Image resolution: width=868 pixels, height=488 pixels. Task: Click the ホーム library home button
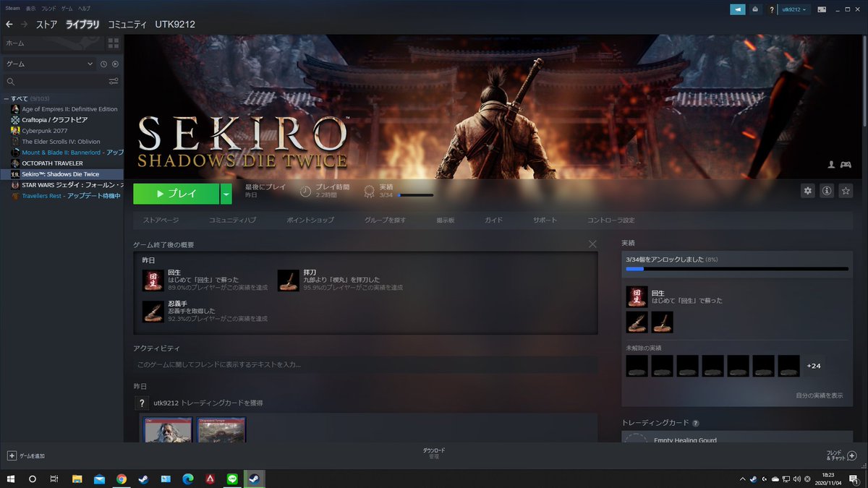[x=53, y=43]
